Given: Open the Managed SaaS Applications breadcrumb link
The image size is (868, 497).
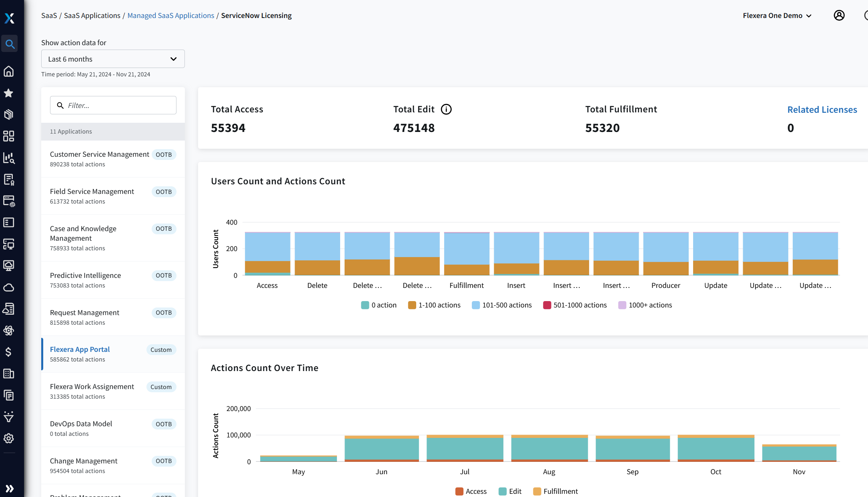Looking at the screenshot, I should 170,16.
